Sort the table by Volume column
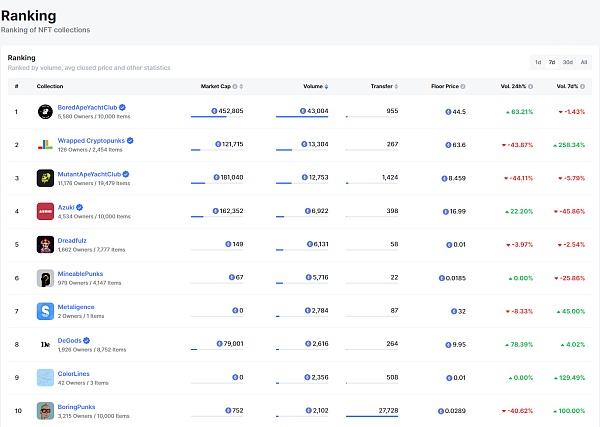 click(x=314, y=86)
